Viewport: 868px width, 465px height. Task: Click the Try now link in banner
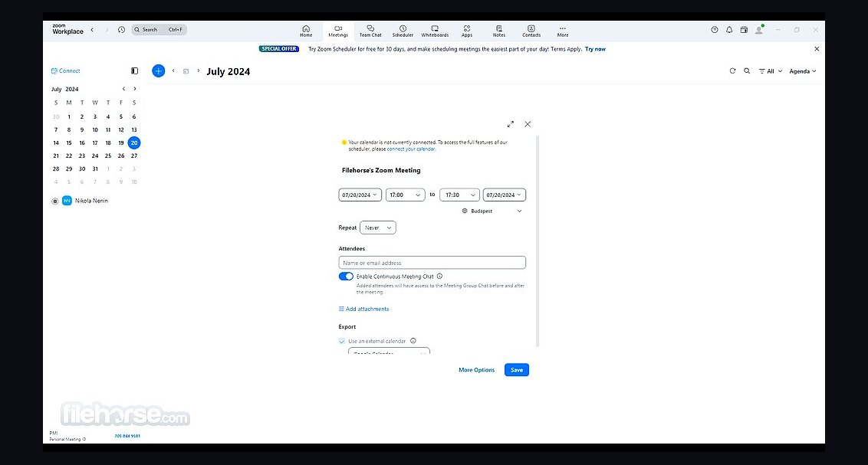pos(595,49)
